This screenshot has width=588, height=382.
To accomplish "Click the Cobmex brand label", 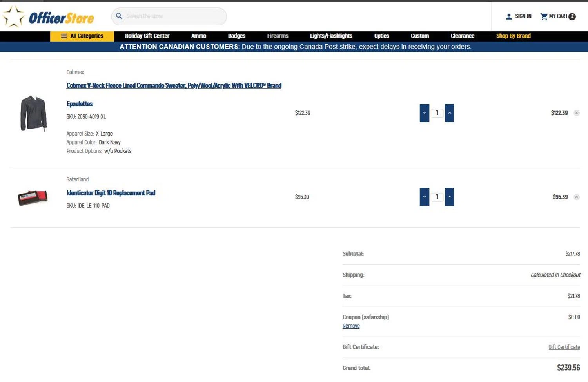I will 75,72.
